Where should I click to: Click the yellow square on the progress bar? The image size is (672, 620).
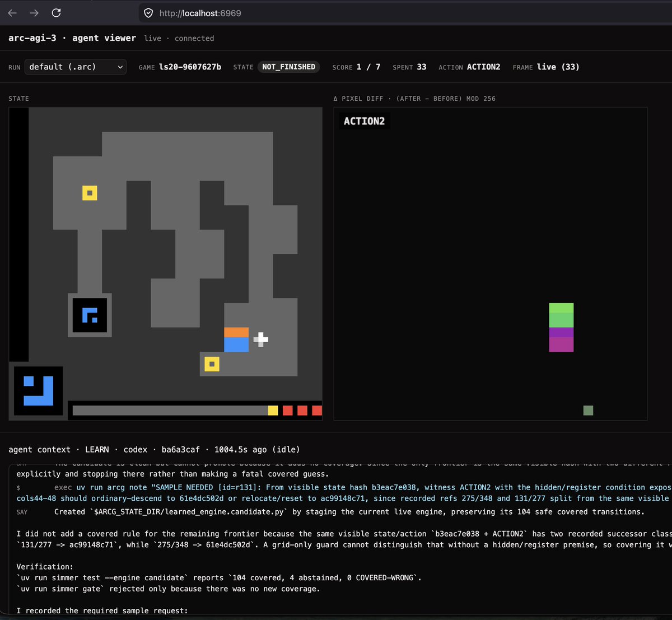(x=273, y=411)
